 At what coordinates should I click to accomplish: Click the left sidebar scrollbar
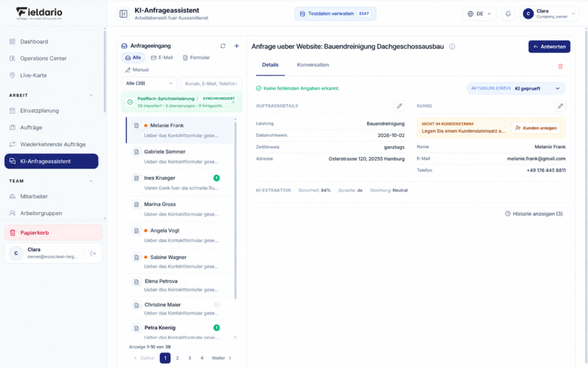click(105, 71)
